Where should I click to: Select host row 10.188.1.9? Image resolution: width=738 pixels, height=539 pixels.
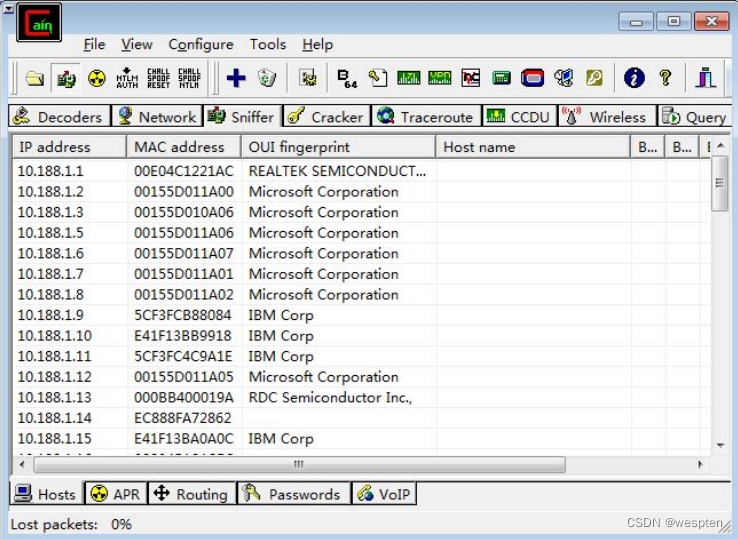point(361,315)
